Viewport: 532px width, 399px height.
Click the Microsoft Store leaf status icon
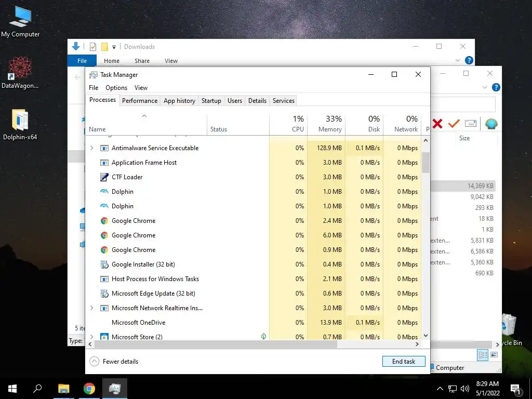263,336
